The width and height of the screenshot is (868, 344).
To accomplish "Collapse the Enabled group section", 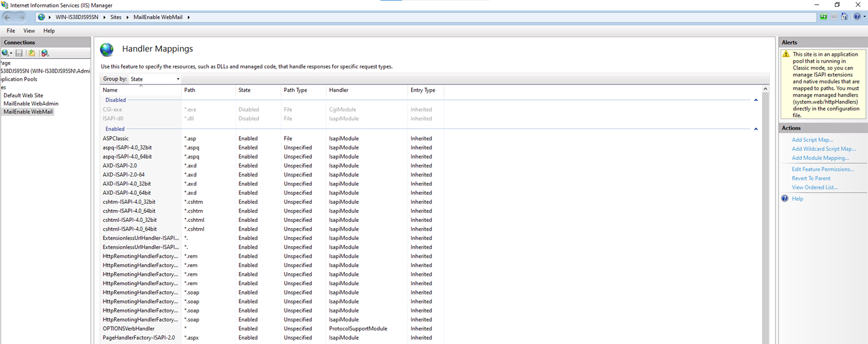I will pos(755,129).
